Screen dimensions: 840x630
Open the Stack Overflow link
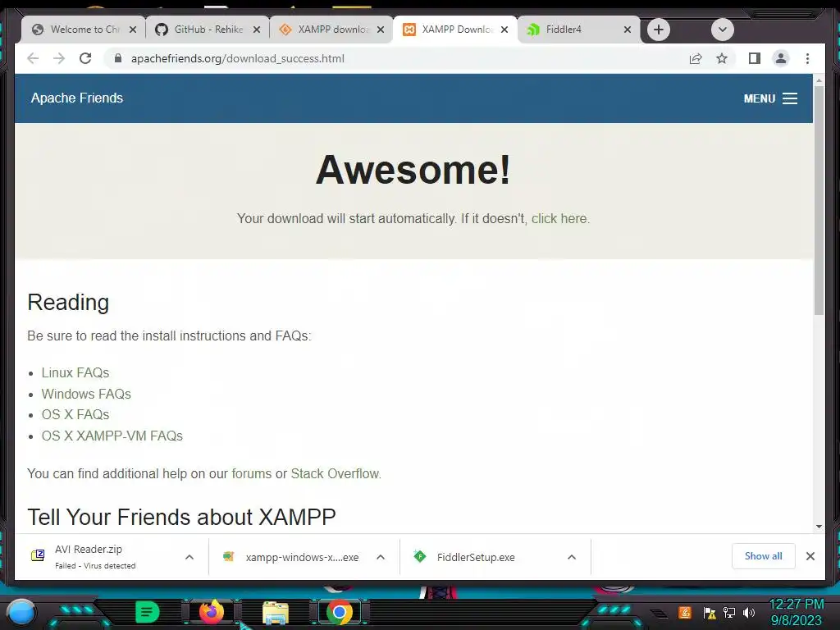(335, 473)
